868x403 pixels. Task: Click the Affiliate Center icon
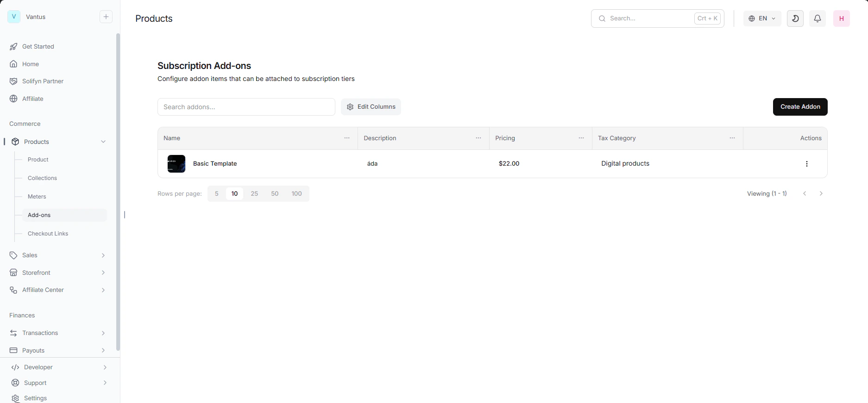coord(13,290)
